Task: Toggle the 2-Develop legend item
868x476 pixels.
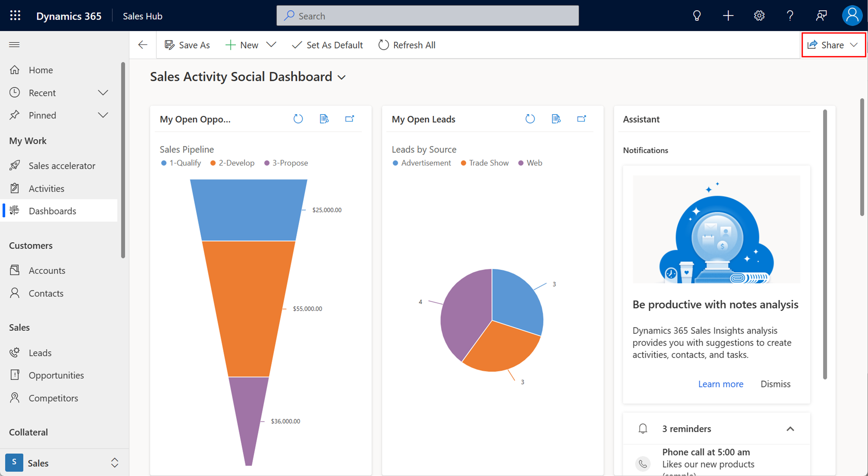Action: 232,163
